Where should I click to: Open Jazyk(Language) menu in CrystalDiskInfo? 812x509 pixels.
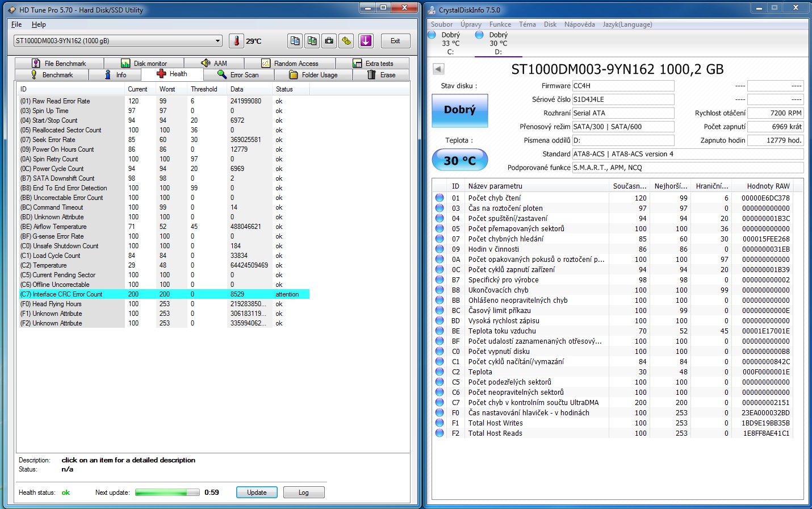(x=627, y=24)
